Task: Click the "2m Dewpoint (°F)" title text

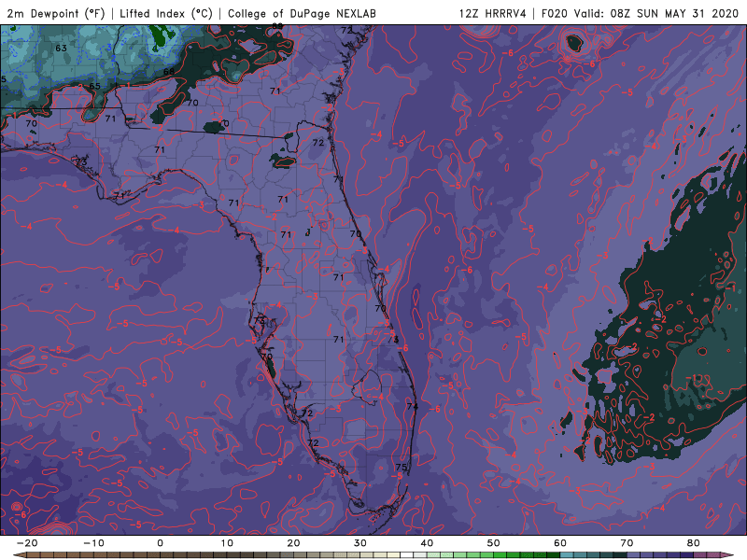Action: pyautogui.click(x=56, y=13)
